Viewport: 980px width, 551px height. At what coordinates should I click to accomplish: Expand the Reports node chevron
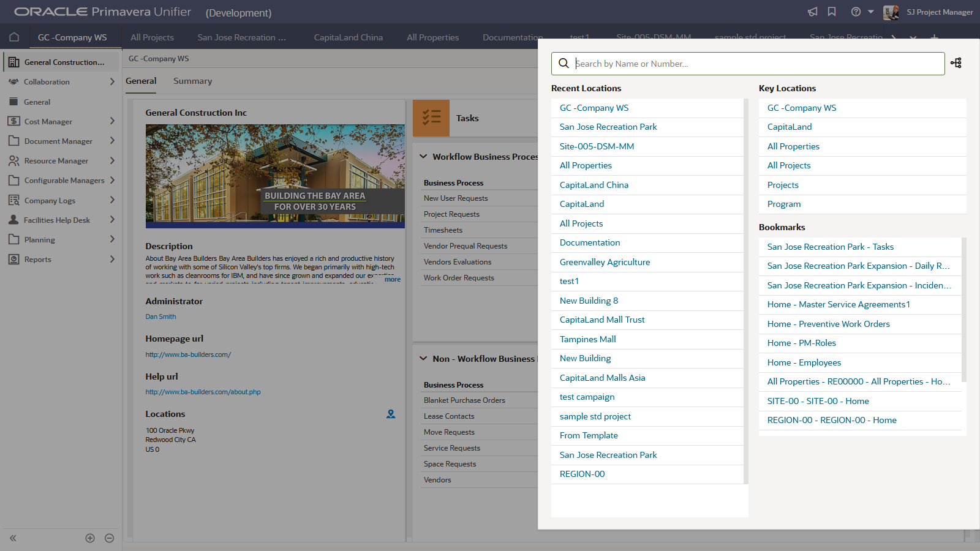(x=112, y=259)
